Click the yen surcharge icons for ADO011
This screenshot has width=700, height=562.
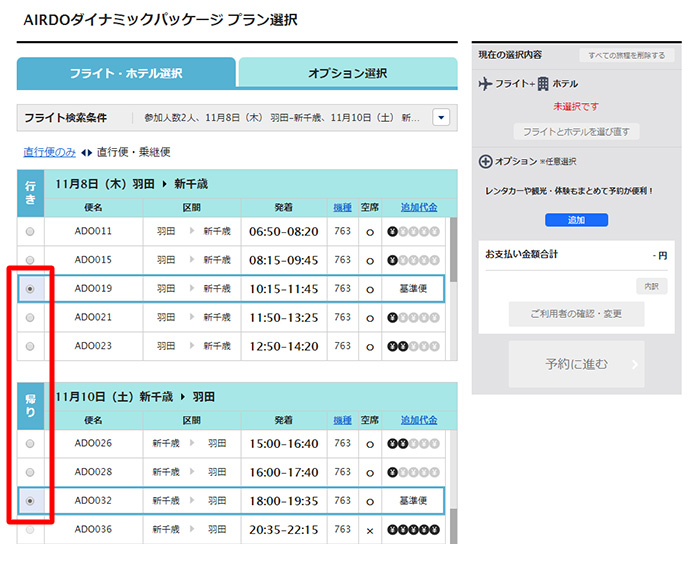click(413, 232)
